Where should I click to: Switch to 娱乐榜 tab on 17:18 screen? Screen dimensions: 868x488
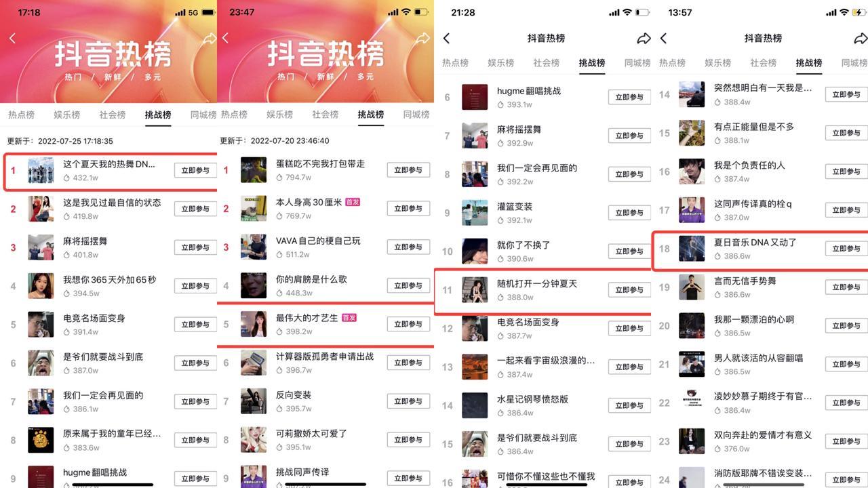[x=66, y=115]
